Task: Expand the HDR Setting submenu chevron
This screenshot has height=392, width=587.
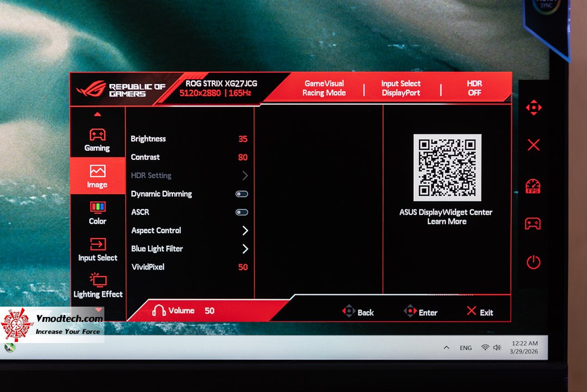Action: (245, 176)
